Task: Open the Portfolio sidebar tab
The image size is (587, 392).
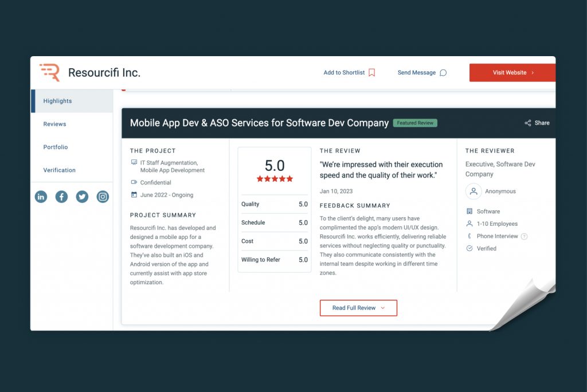Action: [x=56, y=147]
